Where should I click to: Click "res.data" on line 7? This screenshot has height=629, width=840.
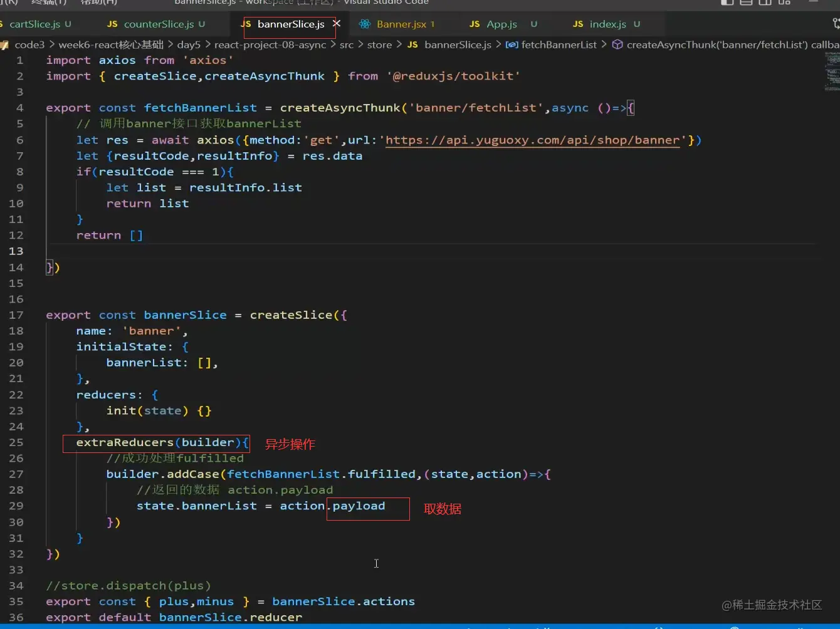[332, 155]
